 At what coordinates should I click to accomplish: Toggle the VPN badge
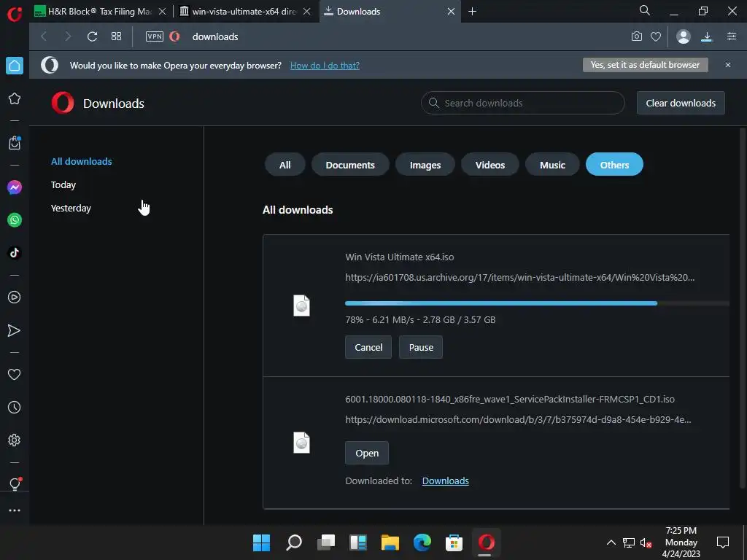click(x=155, y=36)
